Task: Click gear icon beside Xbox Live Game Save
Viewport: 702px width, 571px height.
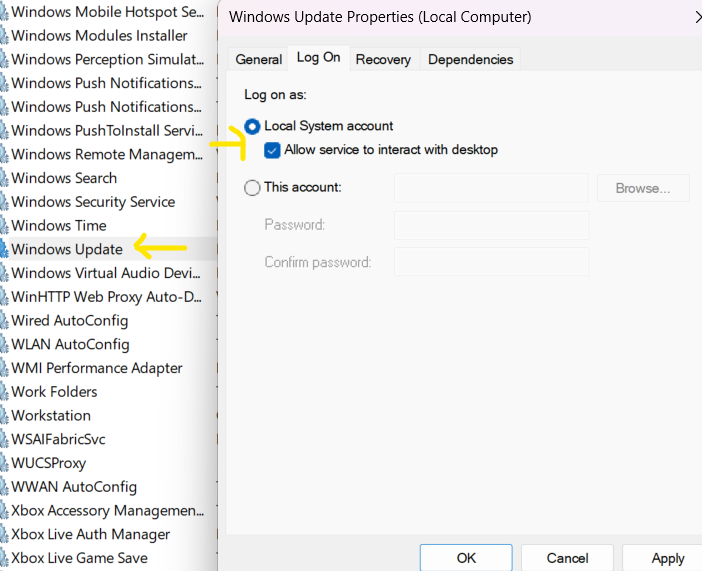Action: pyautogui.click(x=4, y=558)
